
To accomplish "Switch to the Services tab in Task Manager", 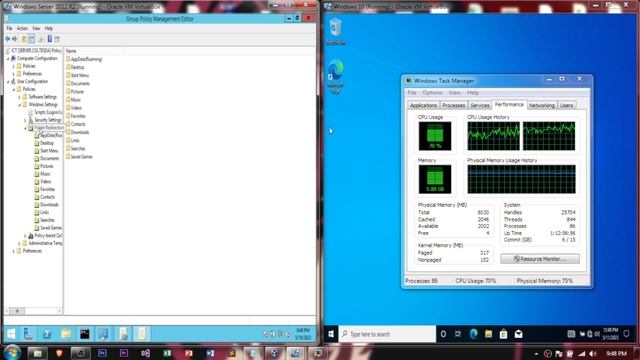I will [x=480, y=105].
